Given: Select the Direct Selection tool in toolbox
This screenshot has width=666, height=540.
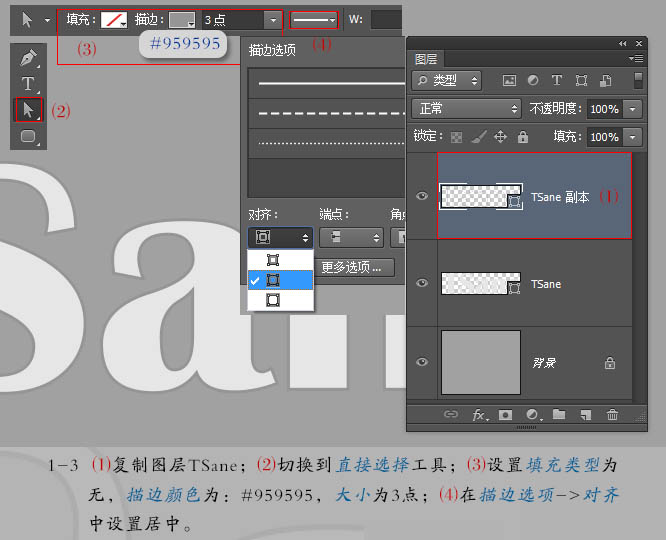Looking at the screenshot, I should pos(28,110).
